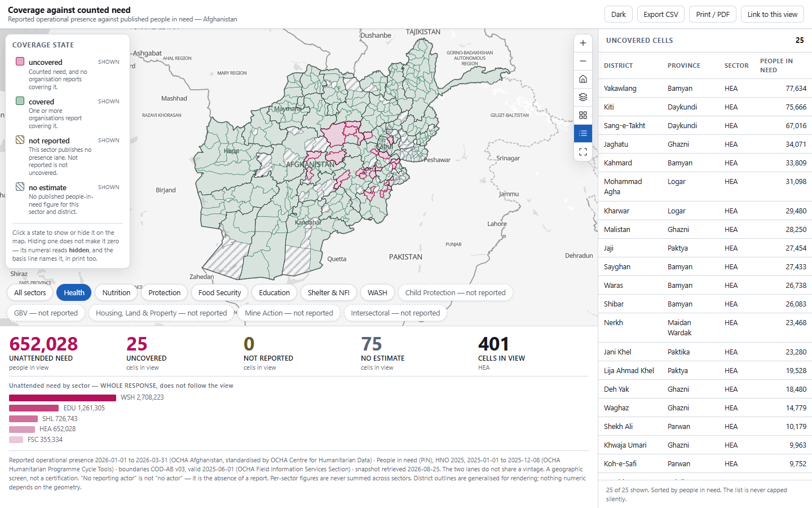Image resolution: width=812 pixels, height=508 pixels.
Task: Select the Mohammad Agha district row
Action: coord(705,187)
